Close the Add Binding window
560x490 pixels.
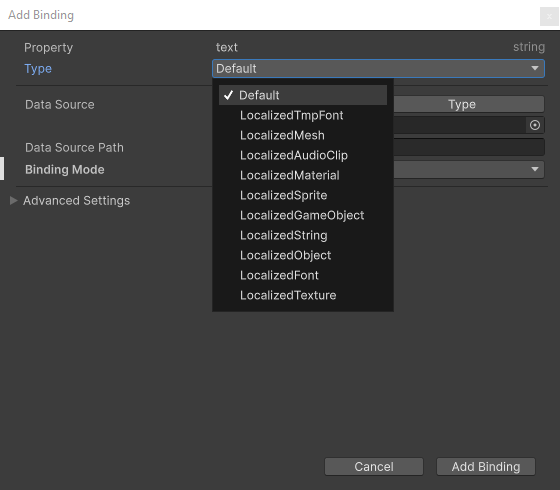click(549, 16)
